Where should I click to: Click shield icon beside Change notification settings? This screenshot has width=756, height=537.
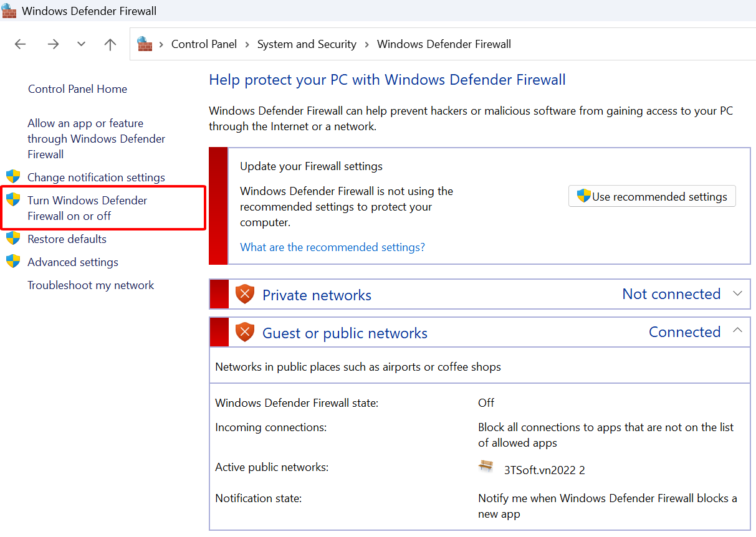(x=13, y=177)
